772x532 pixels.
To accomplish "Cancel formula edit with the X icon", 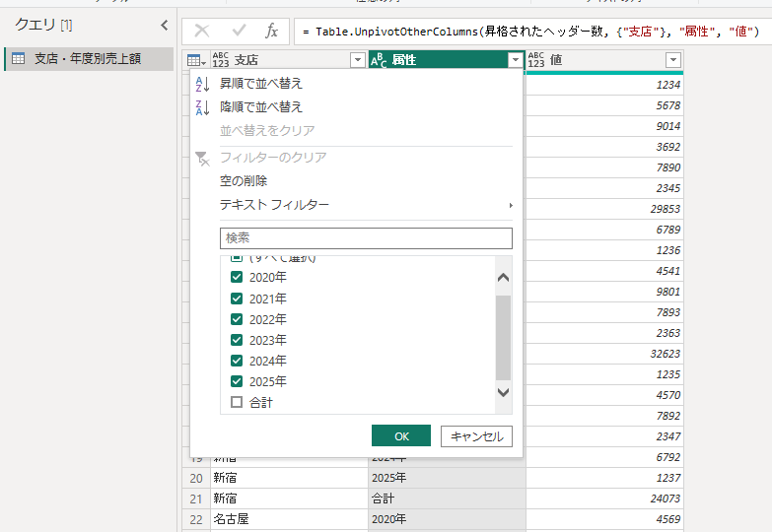I will (202, 31).
